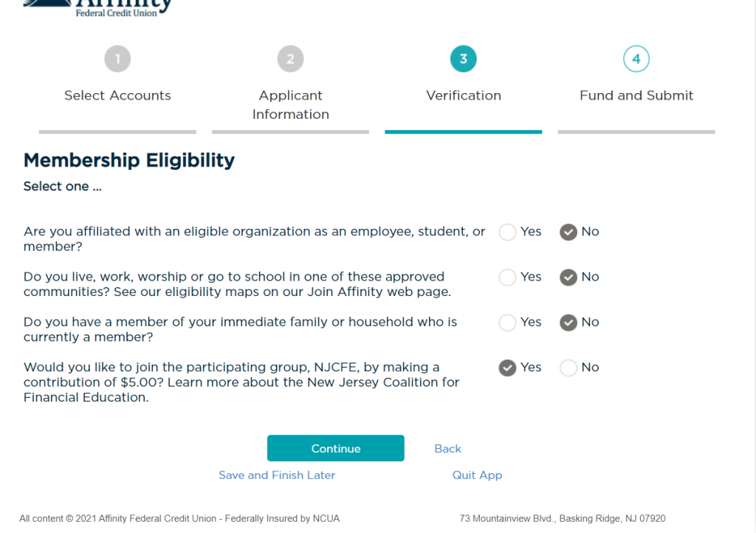756x533 pixels.
Task: Select step 2 circle icon
Action: tap(290, 59)
